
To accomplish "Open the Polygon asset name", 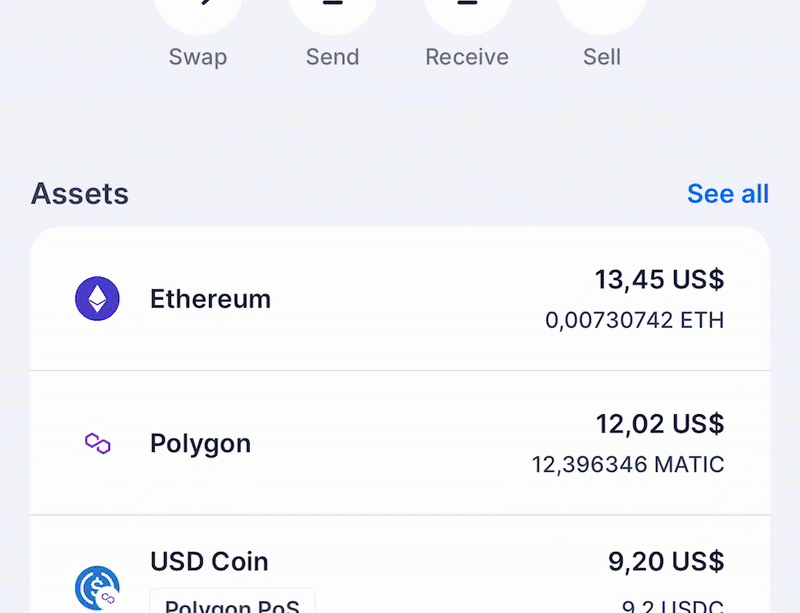I will coord(200,443).
